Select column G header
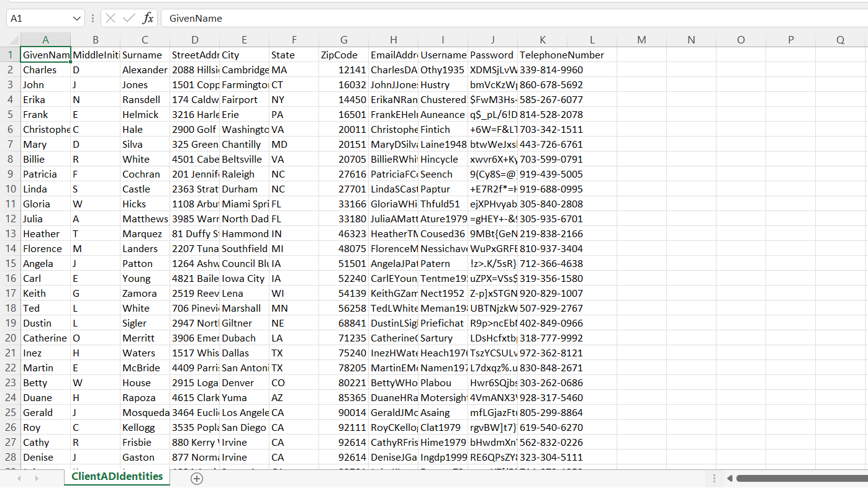The height and width of the screenshot is (488, 868). tap(343, 40)
